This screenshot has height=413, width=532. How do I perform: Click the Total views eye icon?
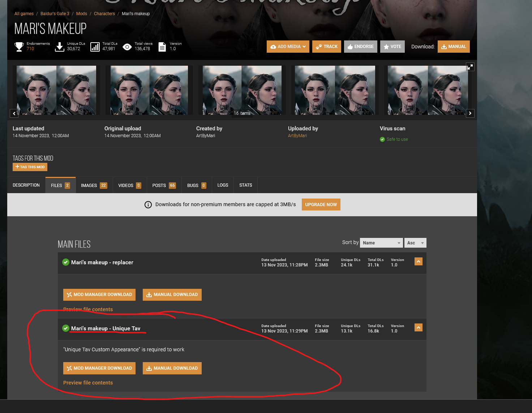127,47
